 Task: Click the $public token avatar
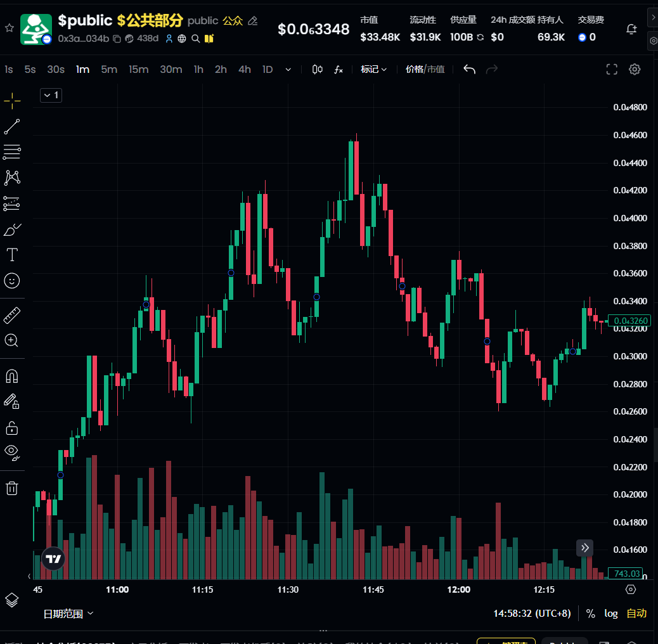pos(36,29)
